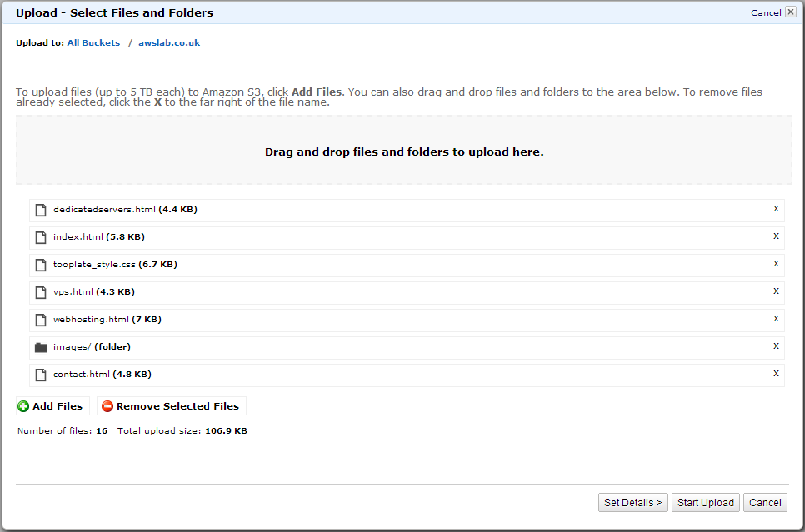The height and width of the screenshot is (532, 805).
Task: Click the index.html file icon
Action: click(41, 237)
